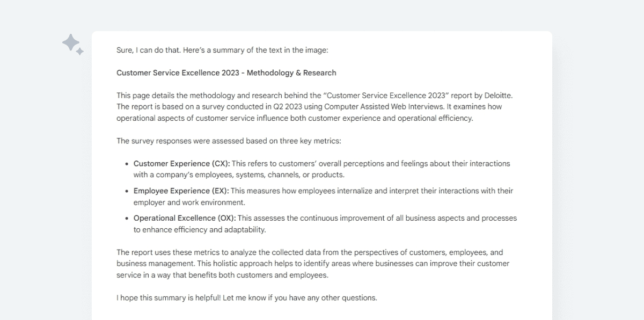The image size is (644, 320).
Task: Click the paragraph starting 'The report uses these metrics'
Action: pyautogui.click(x=313, y=264)
